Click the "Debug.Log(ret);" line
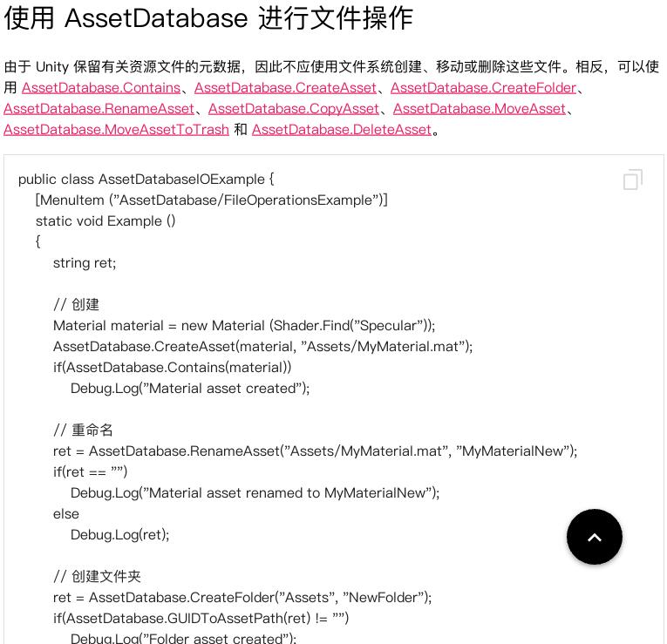Image resolution: width=667 pixels, height=644 pixels. (x=120, y=535)
